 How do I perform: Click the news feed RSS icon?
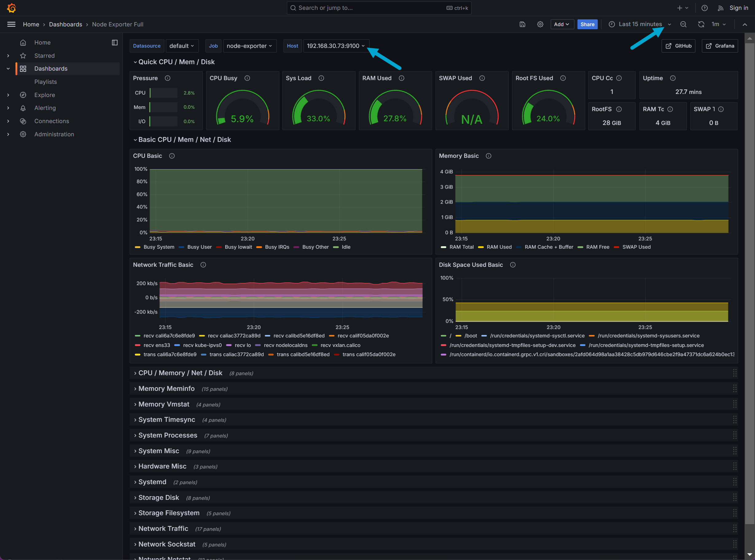pyautogui.click(x=720, y=8)
